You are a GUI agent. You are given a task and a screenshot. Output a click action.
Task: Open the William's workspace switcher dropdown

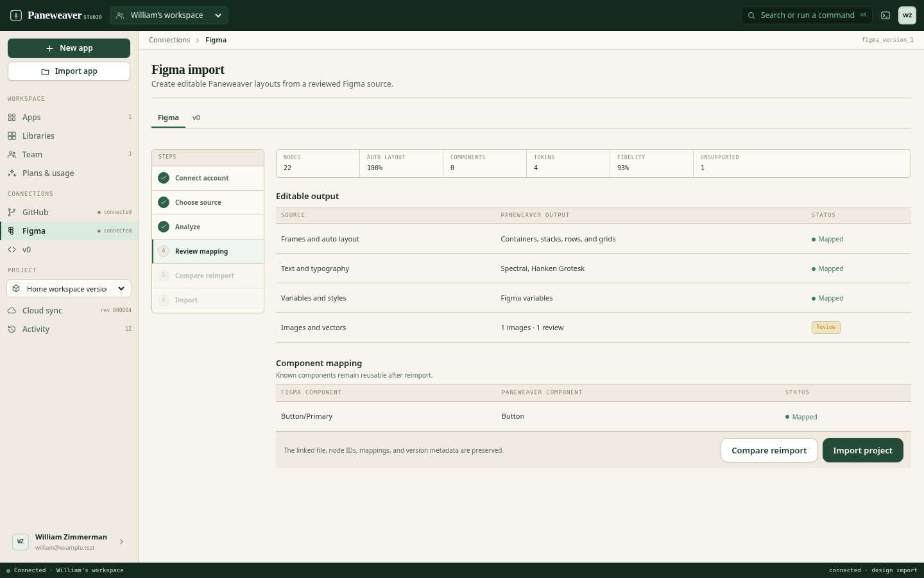click(169, 15)
